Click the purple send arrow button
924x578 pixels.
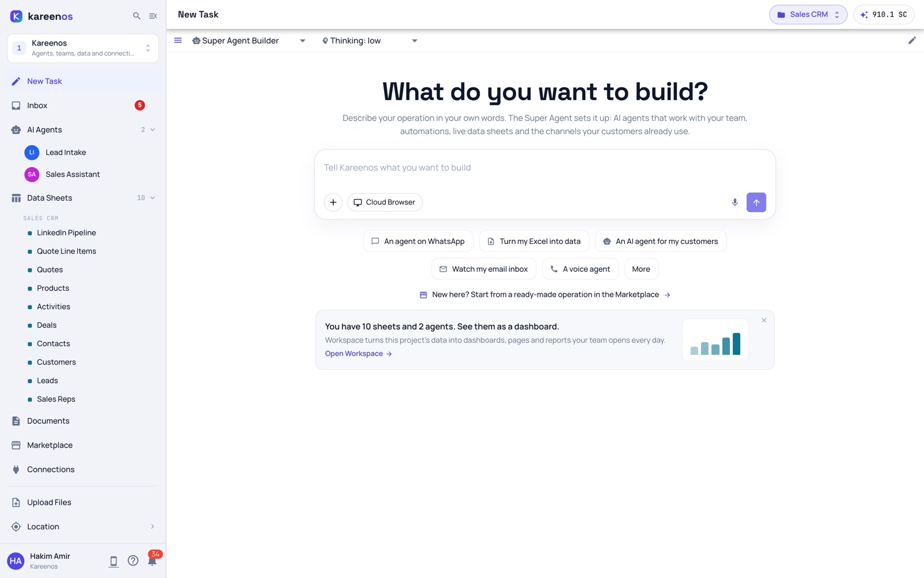pos(757,202)
